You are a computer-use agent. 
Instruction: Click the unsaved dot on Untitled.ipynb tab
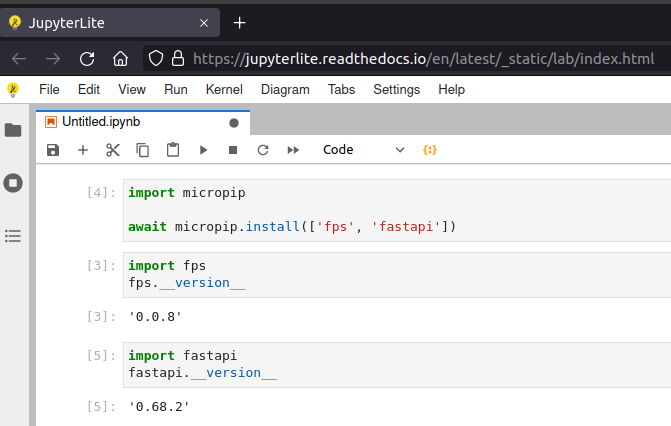coord(234,123)
